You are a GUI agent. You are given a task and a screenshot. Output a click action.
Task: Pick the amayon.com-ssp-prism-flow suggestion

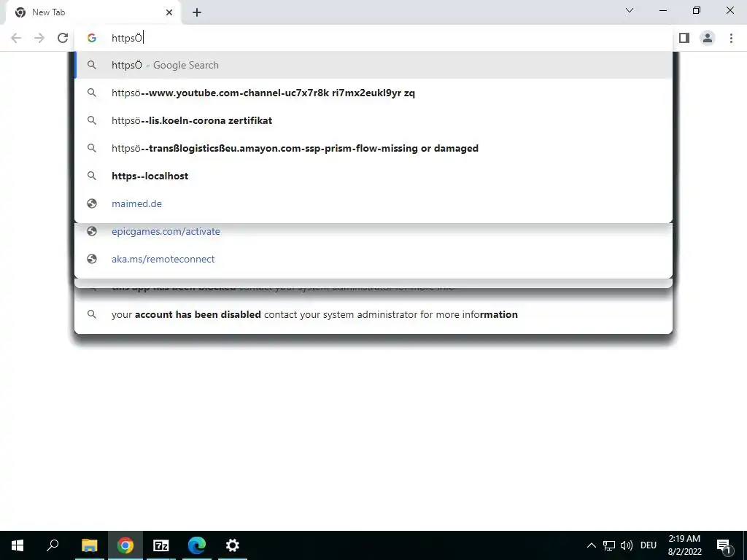[373, 148]
